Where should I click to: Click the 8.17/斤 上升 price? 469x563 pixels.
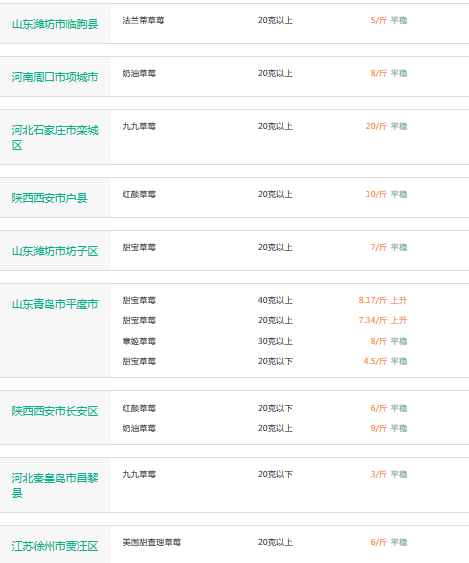coord(382,300)
